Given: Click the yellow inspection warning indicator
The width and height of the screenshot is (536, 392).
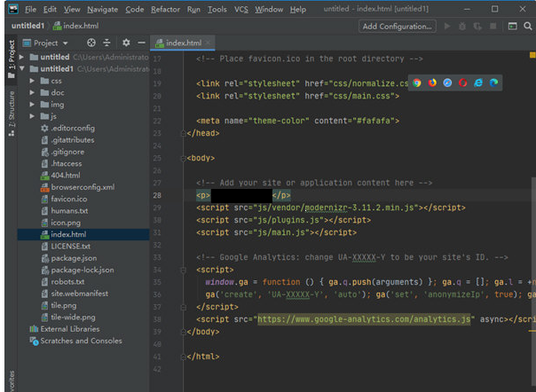Looking at the screenshot, I should click(532, 55).
